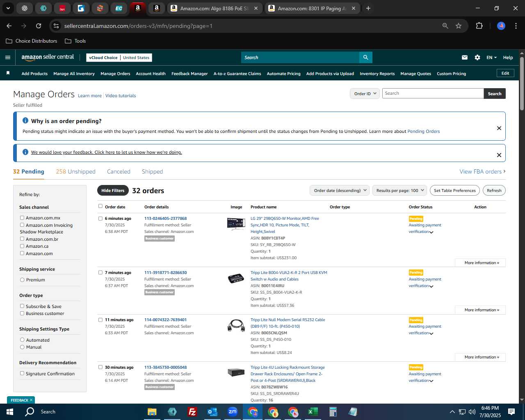Bookmark this page with the star icon

pos(459,26)
